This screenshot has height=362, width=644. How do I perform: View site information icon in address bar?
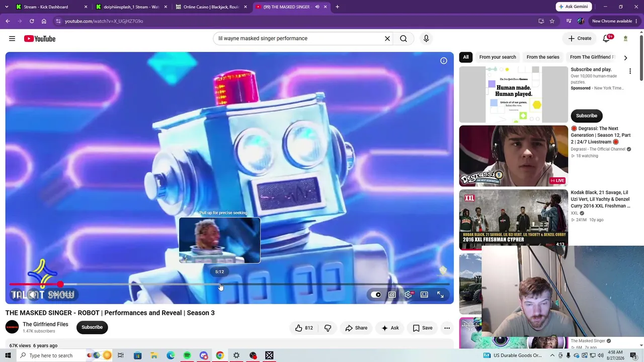pos(58,21)
